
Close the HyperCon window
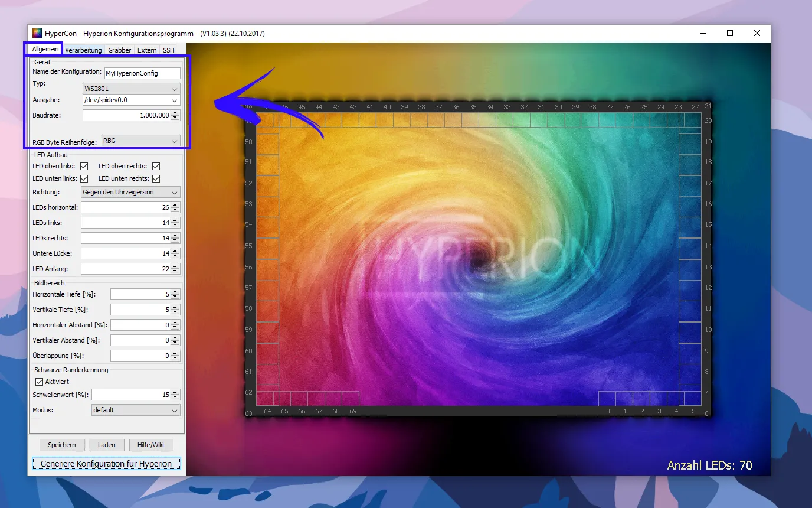click(x=757, y=34)
